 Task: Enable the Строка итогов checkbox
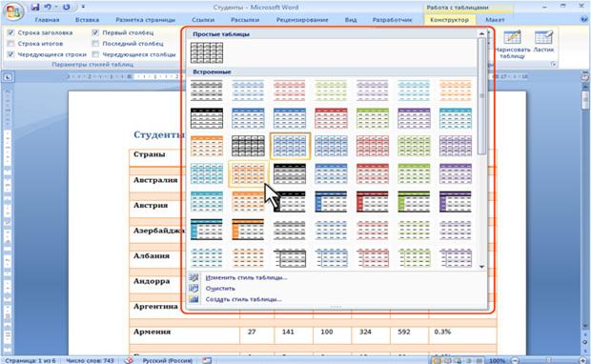10,44
